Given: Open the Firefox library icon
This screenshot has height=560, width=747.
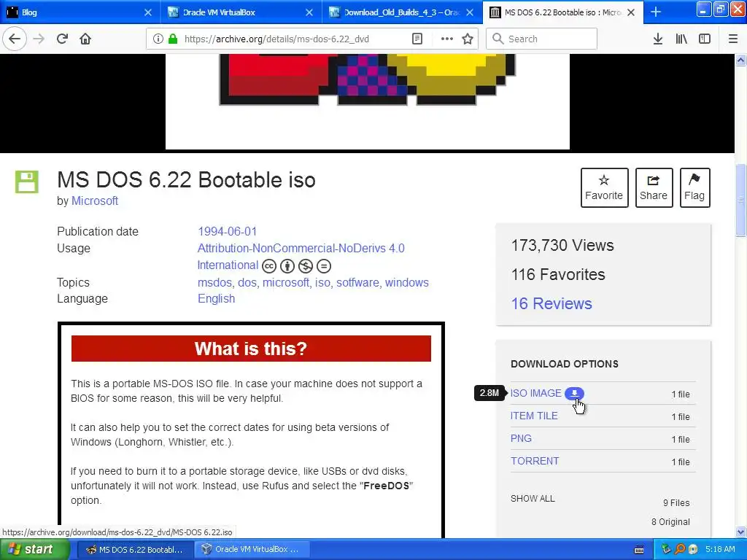Looking at the screenshot, I should tap(681, 39).
